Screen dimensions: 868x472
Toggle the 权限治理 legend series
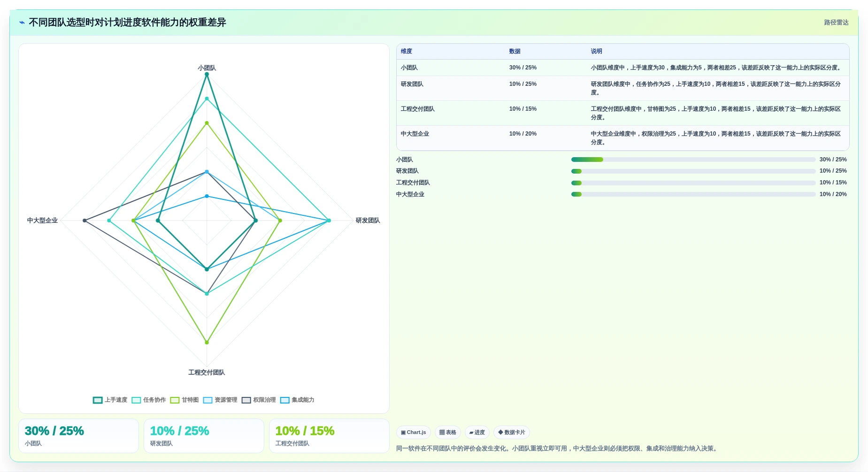pyautogui.click(x=259, y=400)
